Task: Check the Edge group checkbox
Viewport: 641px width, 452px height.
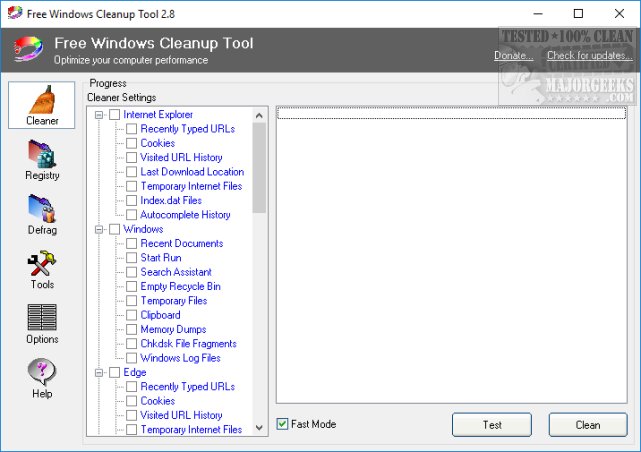Action: pyautogui.click(x=114, y=372)
